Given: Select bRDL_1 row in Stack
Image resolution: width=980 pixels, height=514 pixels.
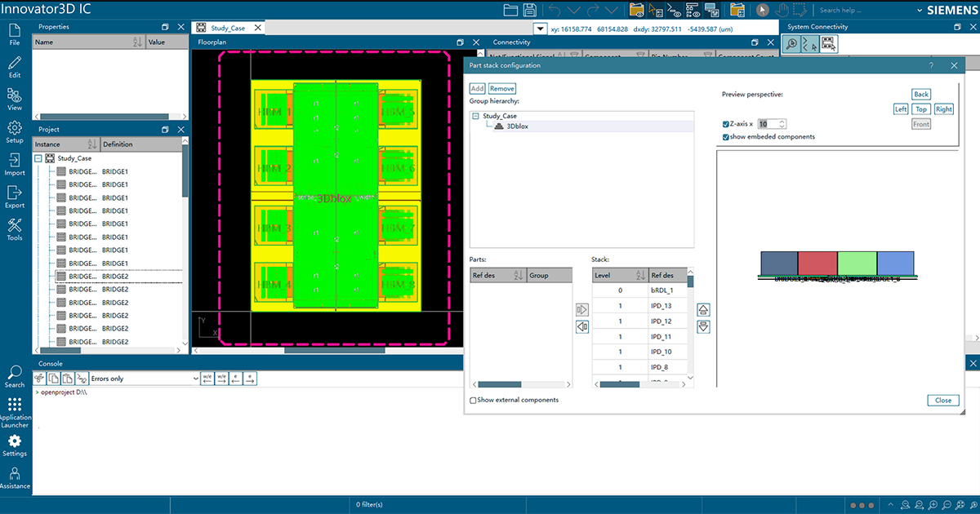Looking at the screenshot, I should (x=639, y=290).
